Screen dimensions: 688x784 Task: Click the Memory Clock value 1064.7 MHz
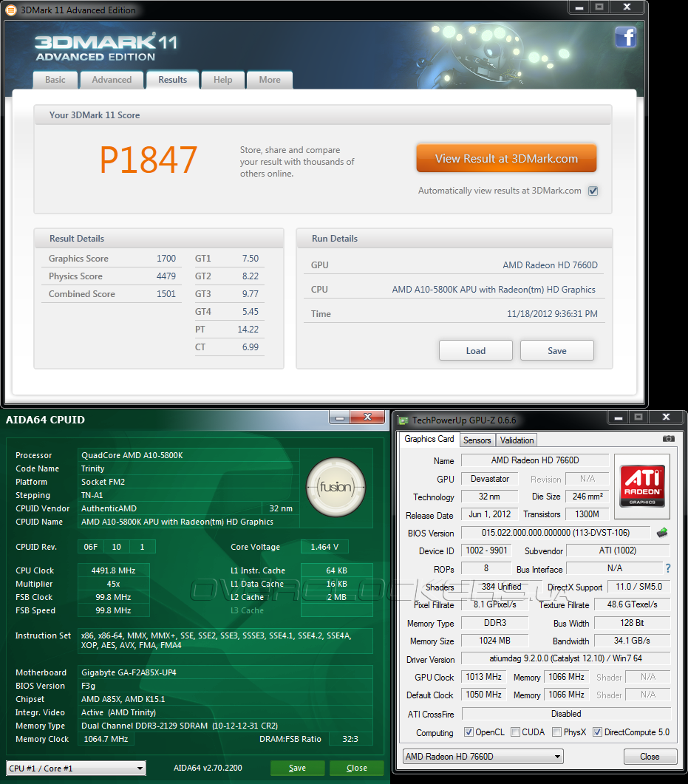(x=106, y=739)
